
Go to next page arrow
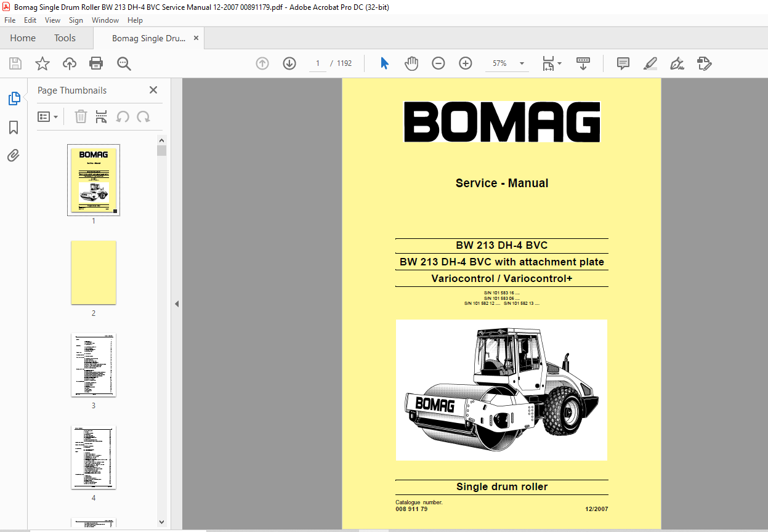[x=289, y=63]
